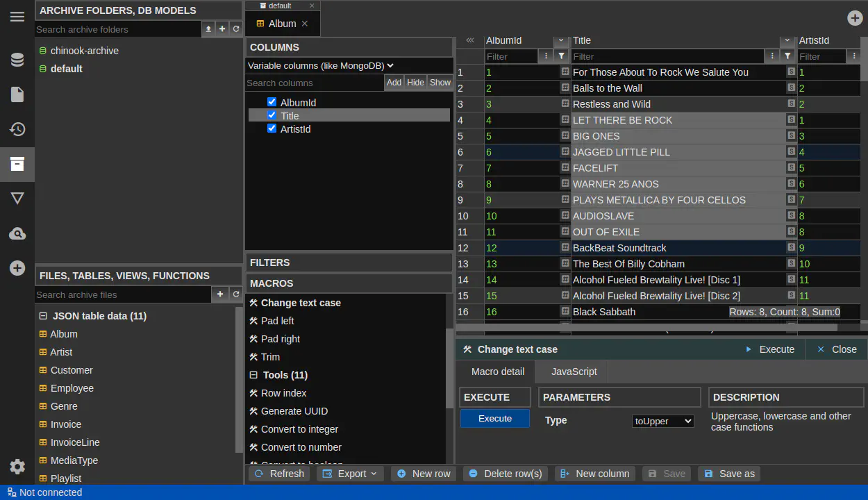
Task: Uncheck the AlbumId column checkbox
Action: (272, 102)
